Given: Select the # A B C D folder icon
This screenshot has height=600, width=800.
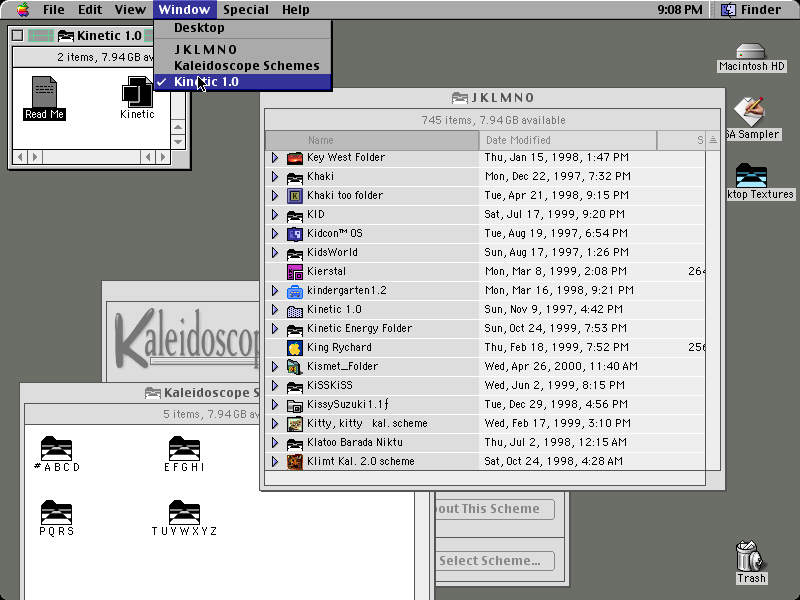Looking at the screenshot, I should coord(56,448).
